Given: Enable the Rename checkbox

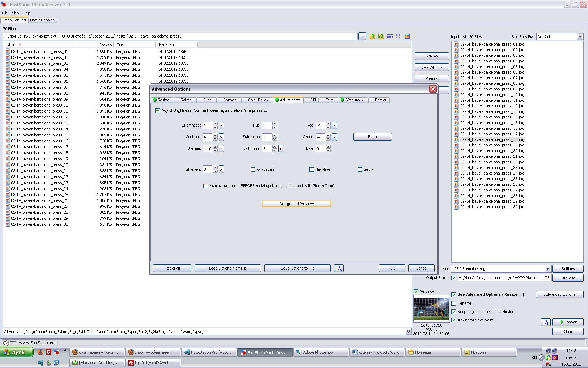Looking at the screenshot, I should coord(454,303).
